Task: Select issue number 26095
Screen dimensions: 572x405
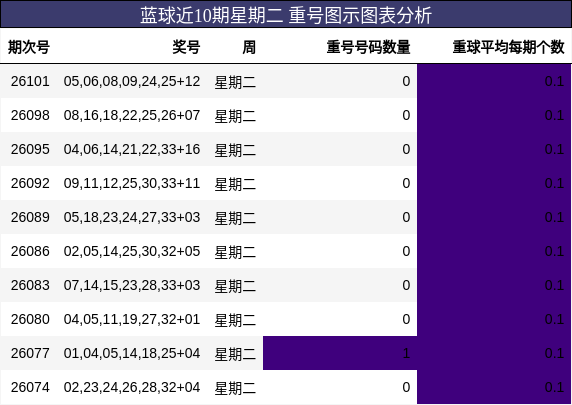Action: coord(30,149)
